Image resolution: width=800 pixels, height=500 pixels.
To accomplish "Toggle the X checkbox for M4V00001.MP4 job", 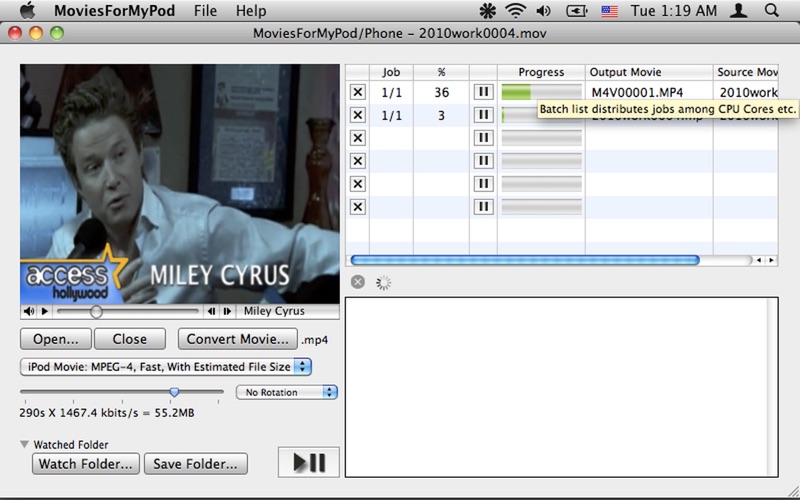I will tap(358, 92).
